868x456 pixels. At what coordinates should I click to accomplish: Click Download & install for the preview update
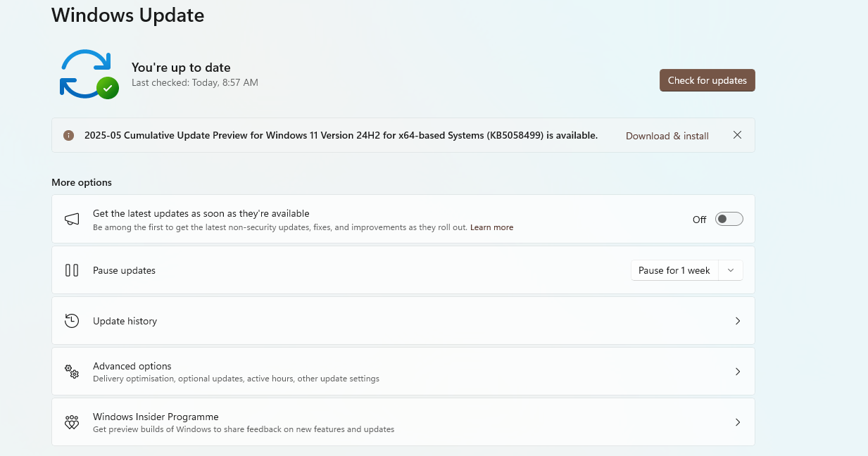pos(667,136)
